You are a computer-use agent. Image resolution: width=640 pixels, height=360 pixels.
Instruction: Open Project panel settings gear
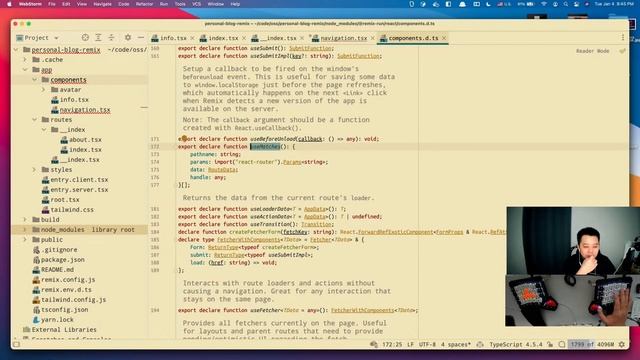pos(128,38)
